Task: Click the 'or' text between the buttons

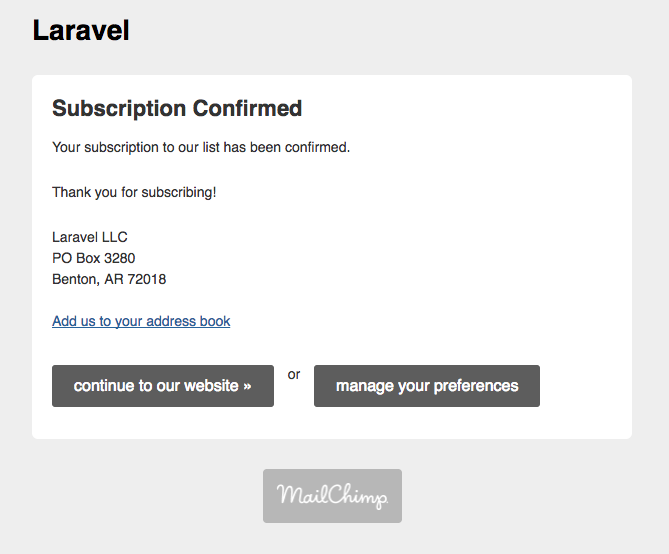Action: click(294, 375)
